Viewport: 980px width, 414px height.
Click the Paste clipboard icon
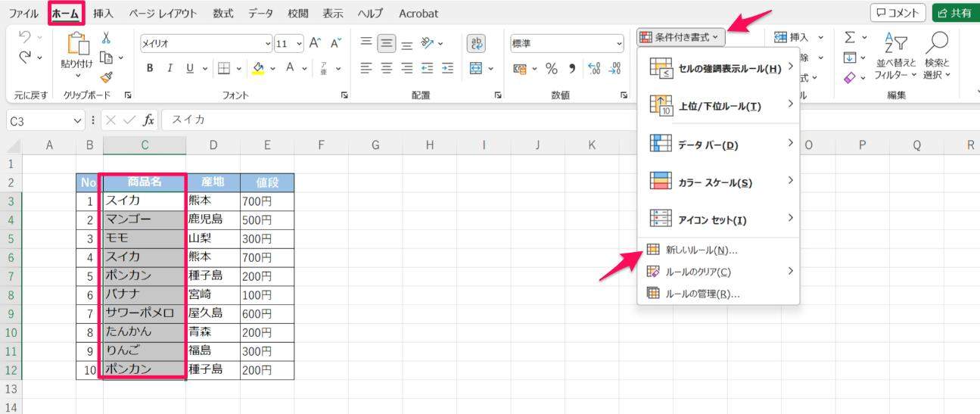click(x=78, y=44)
